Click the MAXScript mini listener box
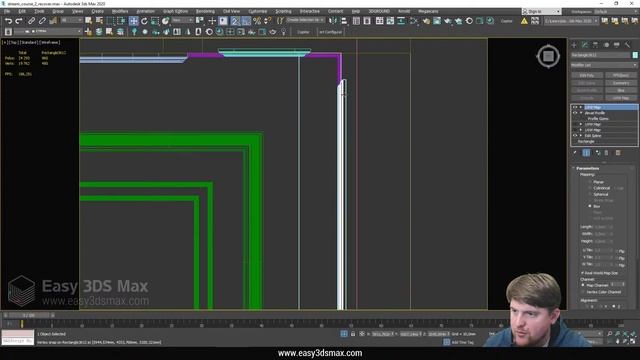This screenshot has width=640, height=360. (18, 338)
